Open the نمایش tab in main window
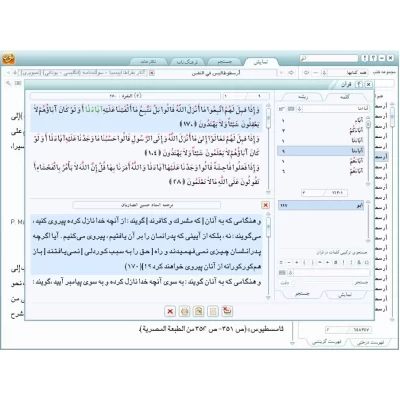The width and height of the screenshot is (400, 400). click(x=261, y=62)
